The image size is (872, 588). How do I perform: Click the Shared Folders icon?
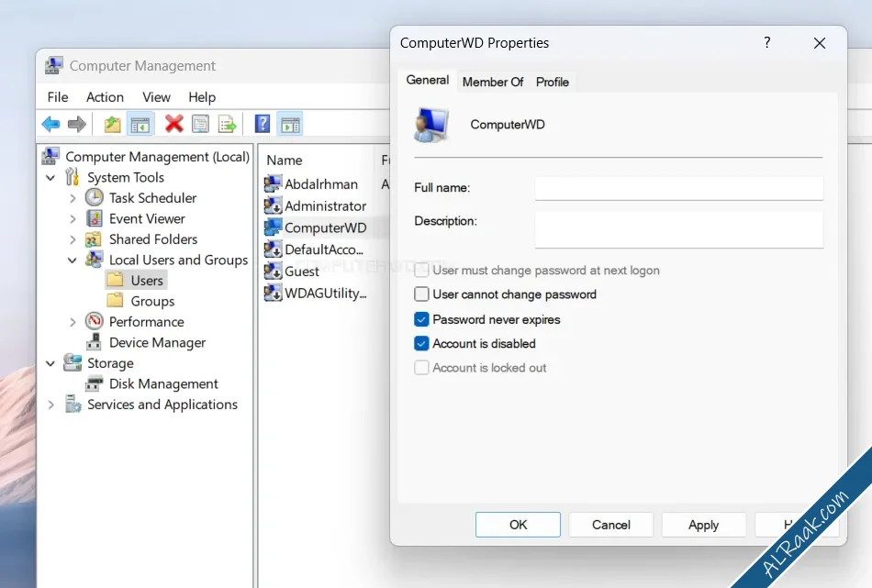click(93, 239)
